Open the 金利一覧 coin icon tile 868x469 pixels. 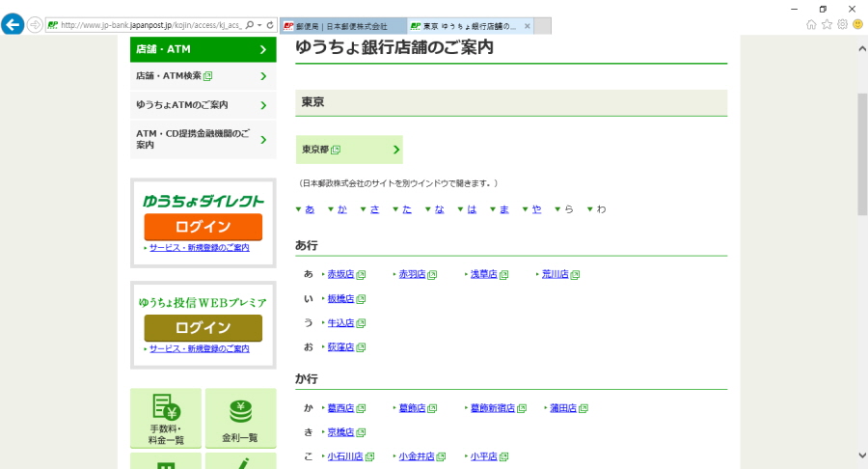(241, 418)
